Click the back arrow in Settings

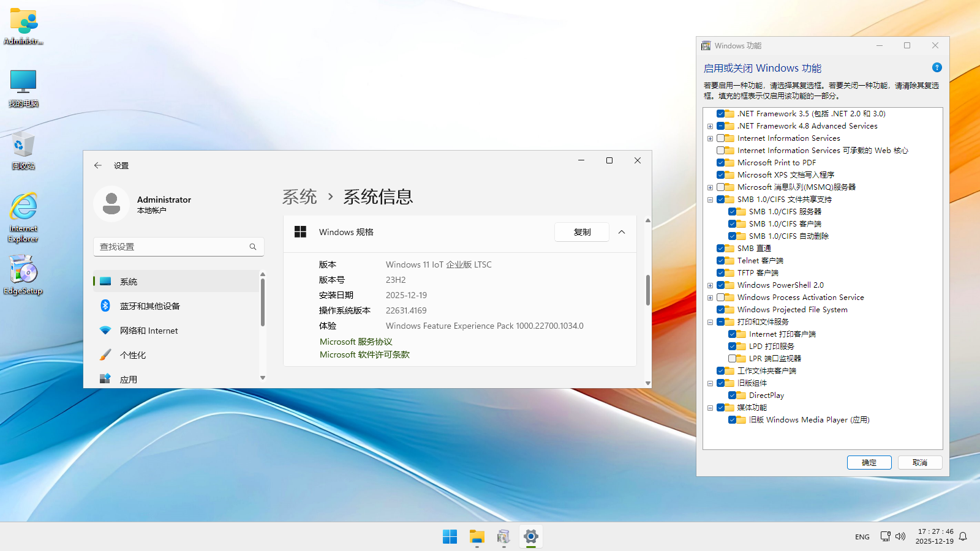pyautogui.click(x=98, y=165)
